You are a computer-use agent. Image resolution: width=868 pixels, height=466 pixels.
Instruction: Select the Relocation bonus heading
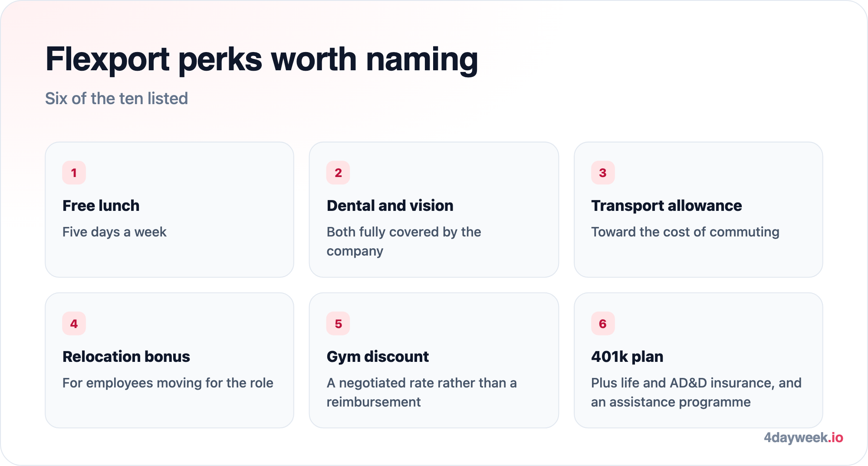126,357
